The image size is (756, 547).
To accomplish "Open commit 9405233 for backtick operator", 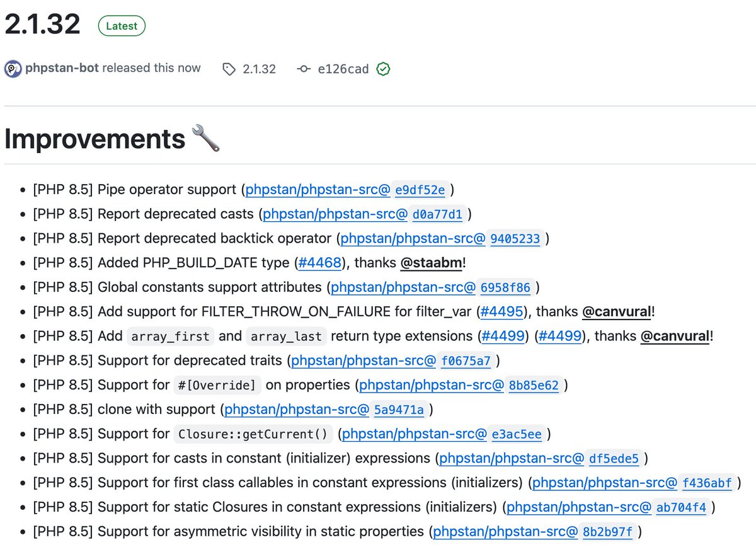I will [516, 238].
